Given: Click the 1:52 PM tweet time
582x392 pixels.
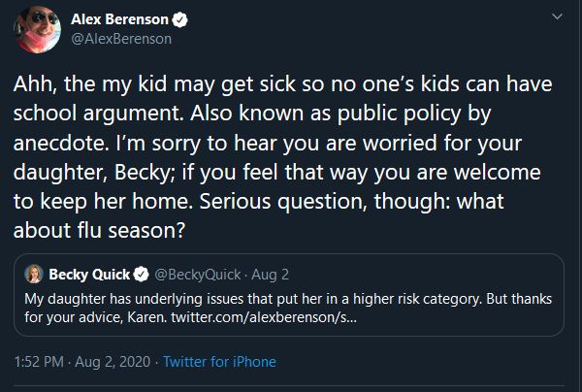Looking at the screenshot, I should [x=41, y=362].
